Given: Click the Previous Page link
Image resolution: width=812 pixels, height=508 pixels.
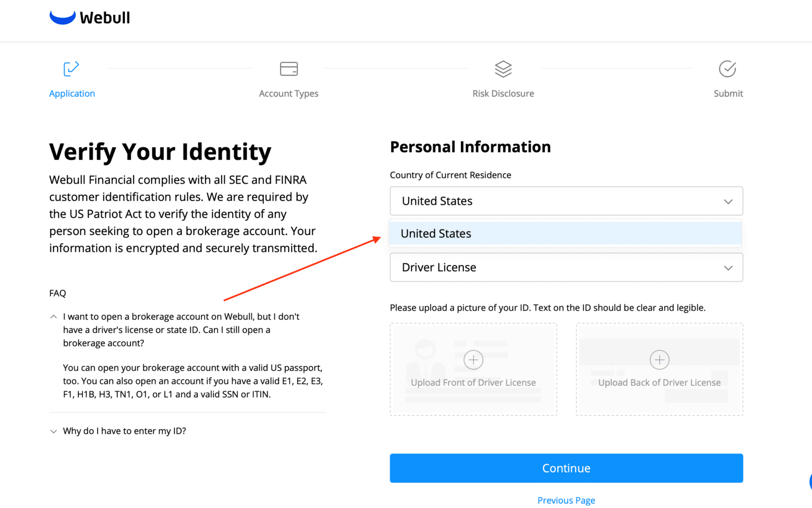Looking at the screenshot, I should tap(566, 501).
